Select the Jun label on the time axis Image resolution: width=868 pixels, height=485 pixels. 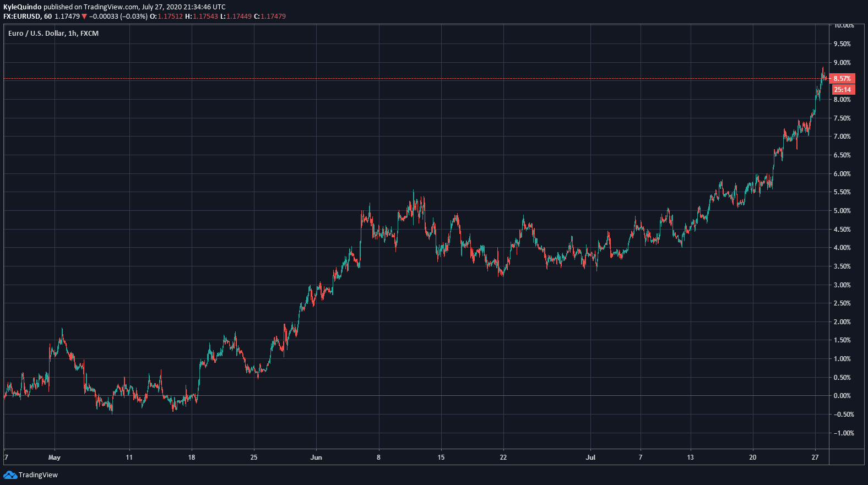[x=316, y=457]
